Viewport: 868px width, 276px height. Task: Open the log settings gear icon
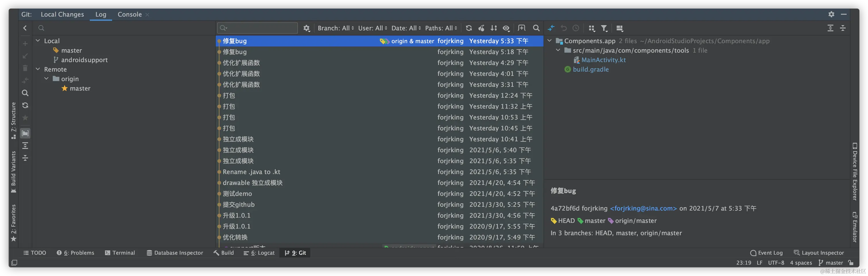306,28
